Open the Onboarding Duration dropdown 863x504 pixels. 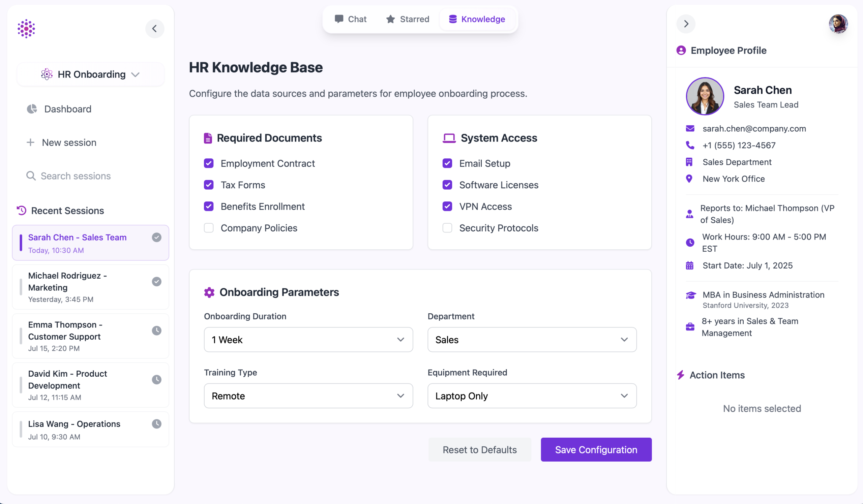[308, 339]
